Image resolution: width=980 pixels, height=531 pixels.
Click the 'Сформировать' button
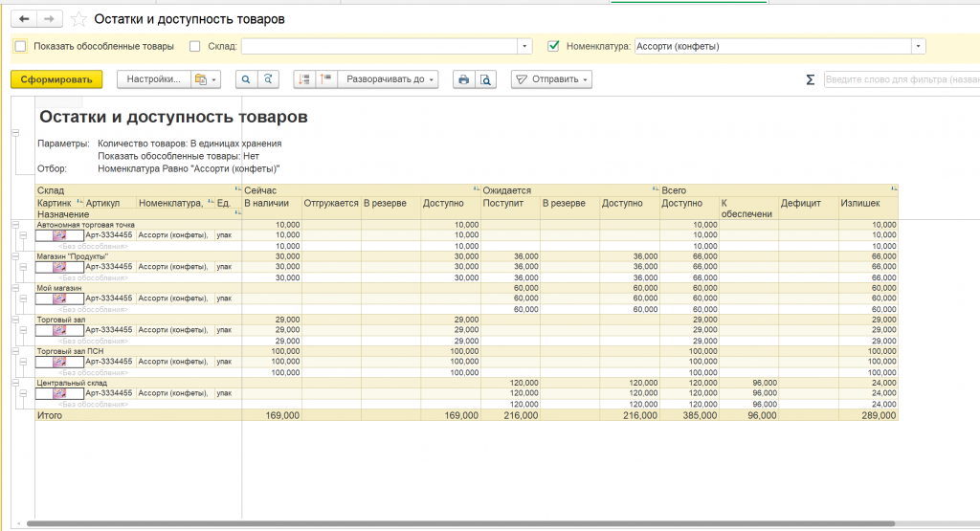[56, 79]
